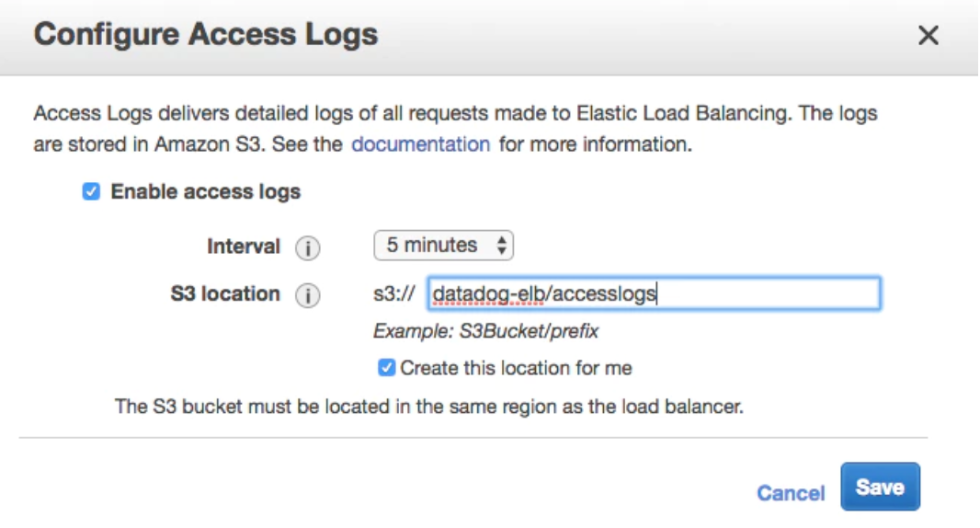Click the 'Example: S3Bucket/prefix' hint text
The width and height of the screenshot is (980, 528).
click(x=486, y=332)
